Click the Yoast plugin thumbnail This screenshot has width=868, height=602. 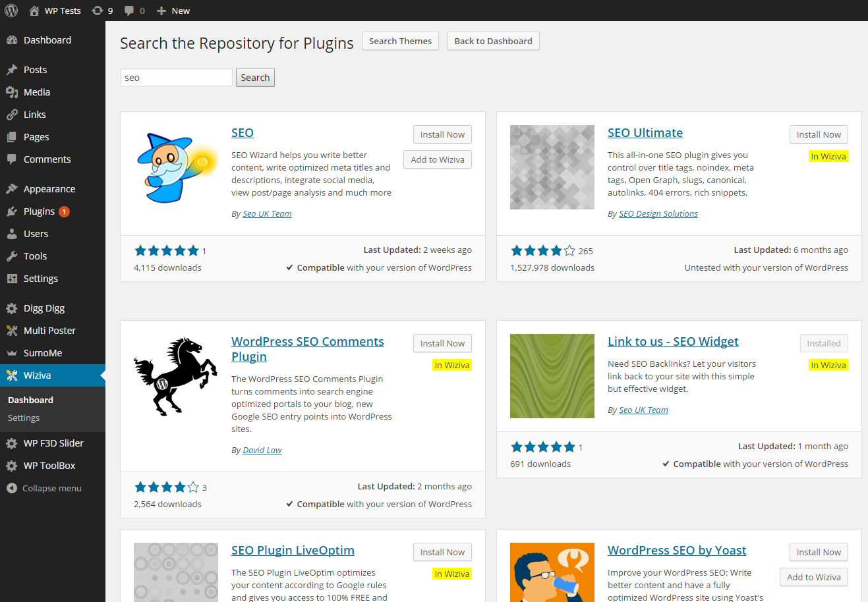pyautogui.click(x=552, y=572)
